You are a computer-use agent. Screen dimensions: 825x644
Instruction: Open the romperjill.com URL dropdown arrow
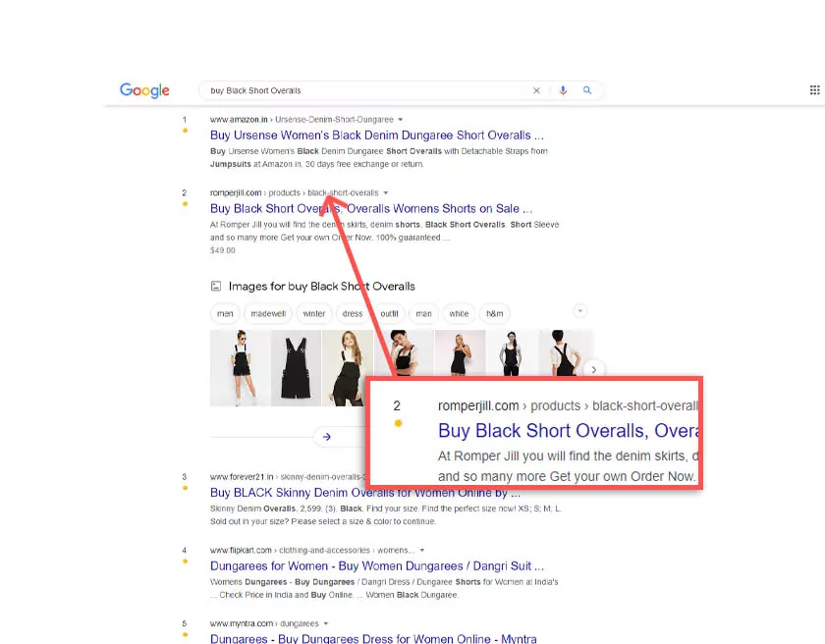coord(386,193)
